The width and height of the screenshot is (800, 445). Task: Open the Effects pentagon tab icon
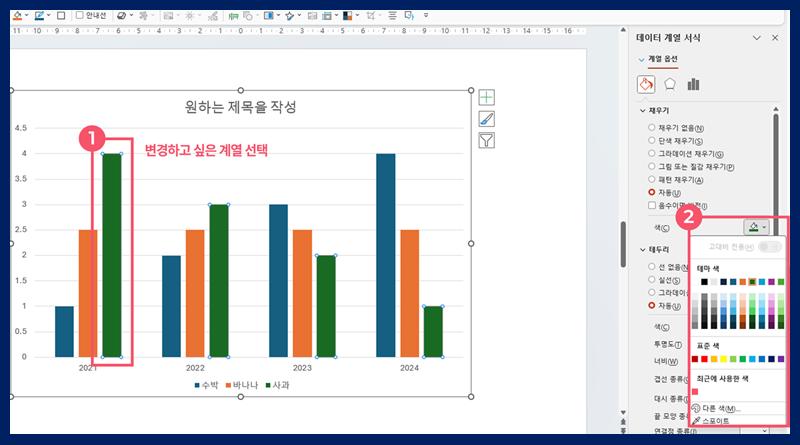(x=670, y=84)
